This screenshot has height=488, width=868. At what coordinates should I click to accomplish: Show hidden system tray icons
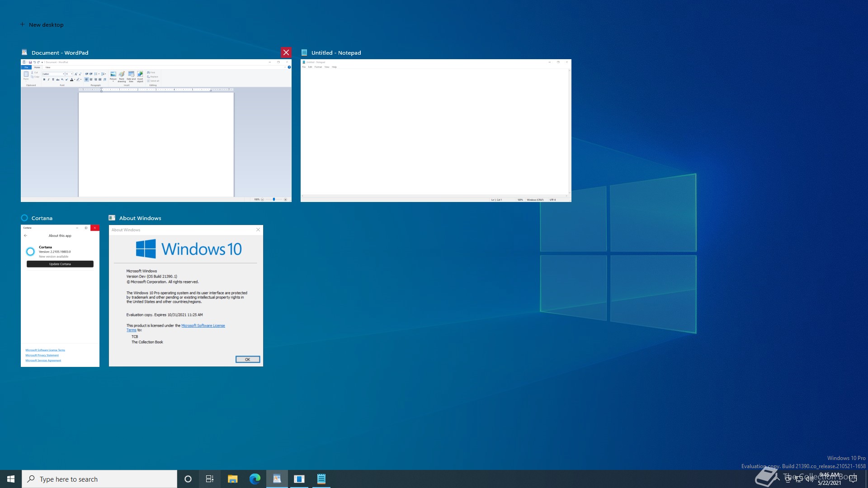[x=777, y=479]
